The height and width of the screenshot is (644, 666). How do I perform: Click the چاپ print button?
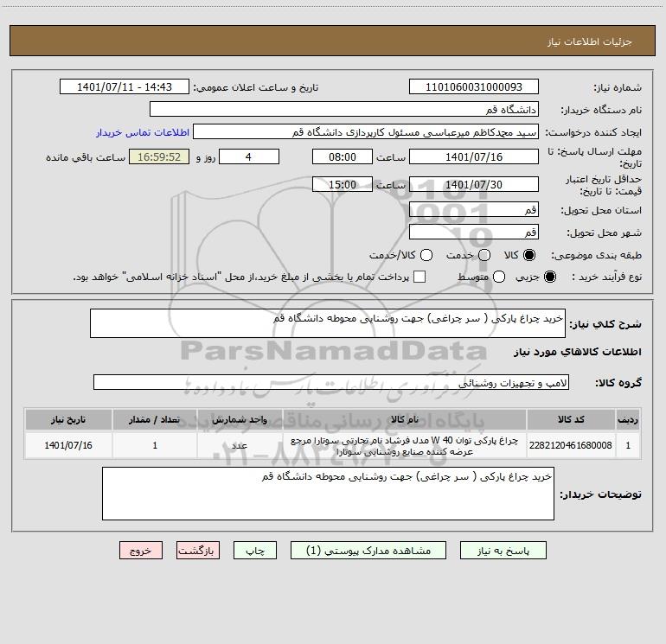tap(255, 551)
